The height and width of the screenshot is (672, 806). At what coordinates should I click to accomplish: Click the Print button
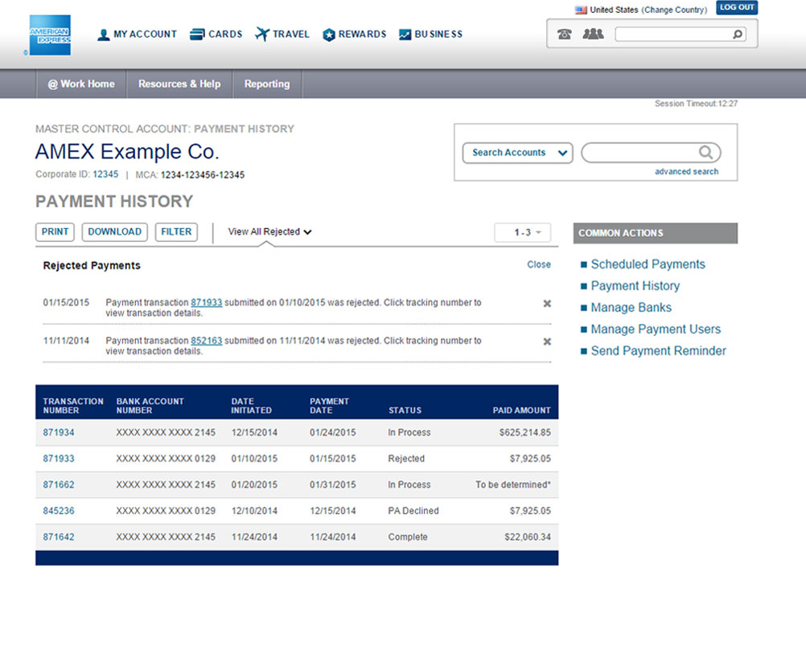pyautogui.click(x=55, y=232)
